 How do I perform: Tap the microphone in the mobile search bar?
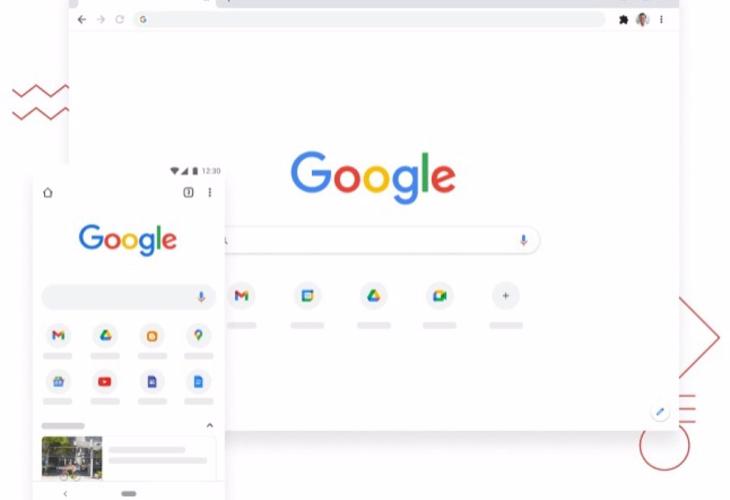[201, 297]
